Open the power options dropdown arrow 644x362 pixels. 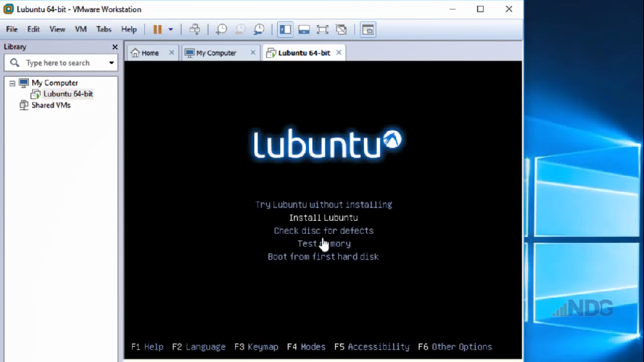coord(171,30)
